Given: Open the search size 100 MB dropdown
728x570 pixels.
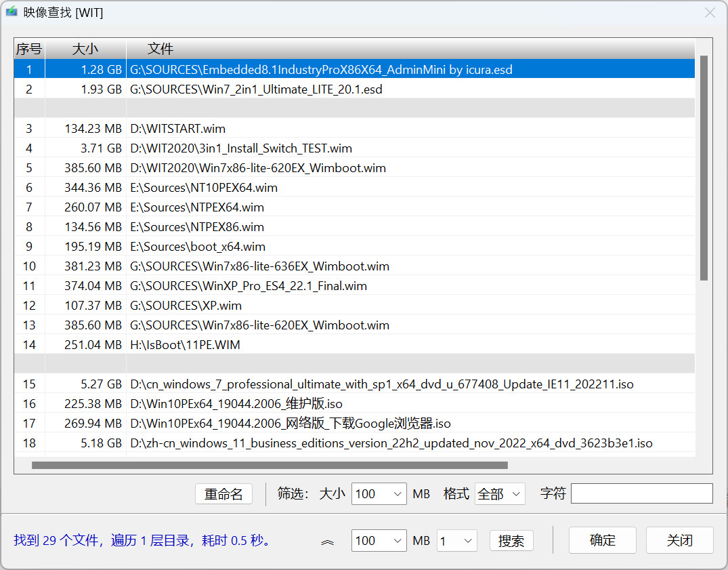Looking at the screenshot, I should (x=379, y=541).
